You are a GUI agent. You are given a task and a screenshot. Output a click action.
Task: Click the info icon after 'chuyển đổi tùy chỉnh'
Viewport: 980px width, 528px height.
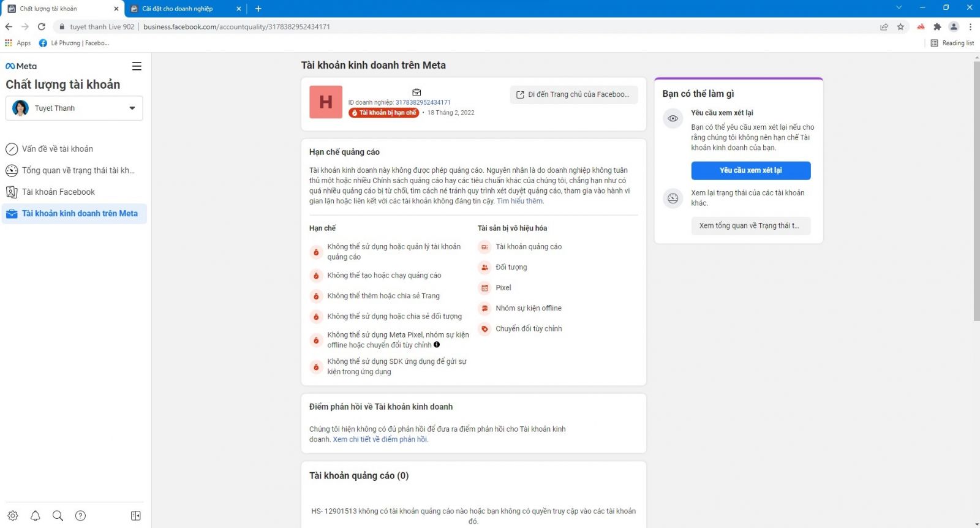pos(437,345)
